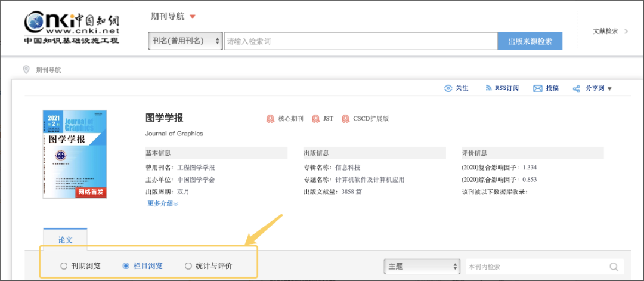Click the Journal of Graphics subtitle
This screenshot has height=281, width=644.
click(174, 134)
